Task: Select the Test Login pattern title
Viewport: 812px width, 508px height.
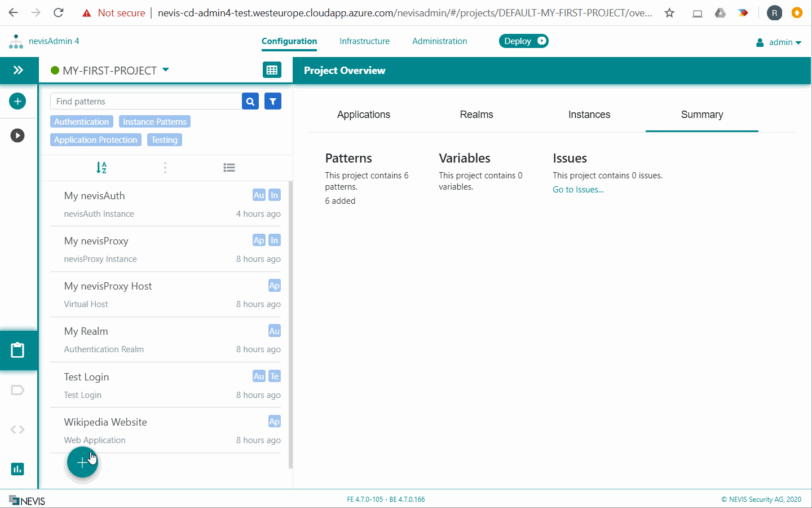Action: point(86,377)
